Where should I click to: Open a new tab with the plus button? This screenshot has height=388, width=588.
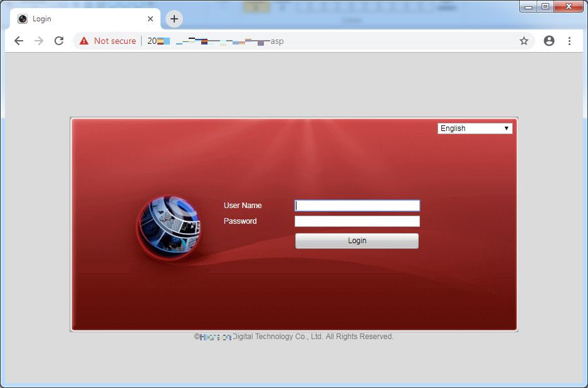tap(174, 19)
